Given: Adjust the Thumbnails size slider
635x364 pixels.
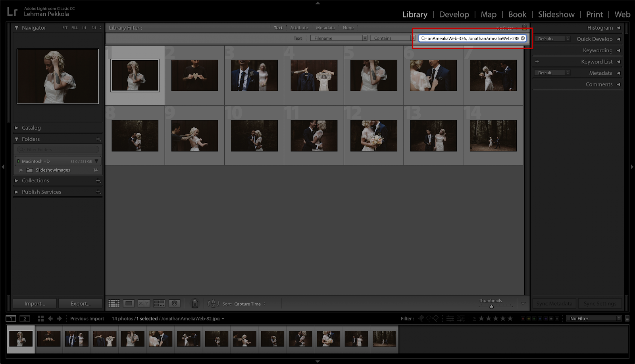Looking at the screenshot, I should click(x=491, y=307).
